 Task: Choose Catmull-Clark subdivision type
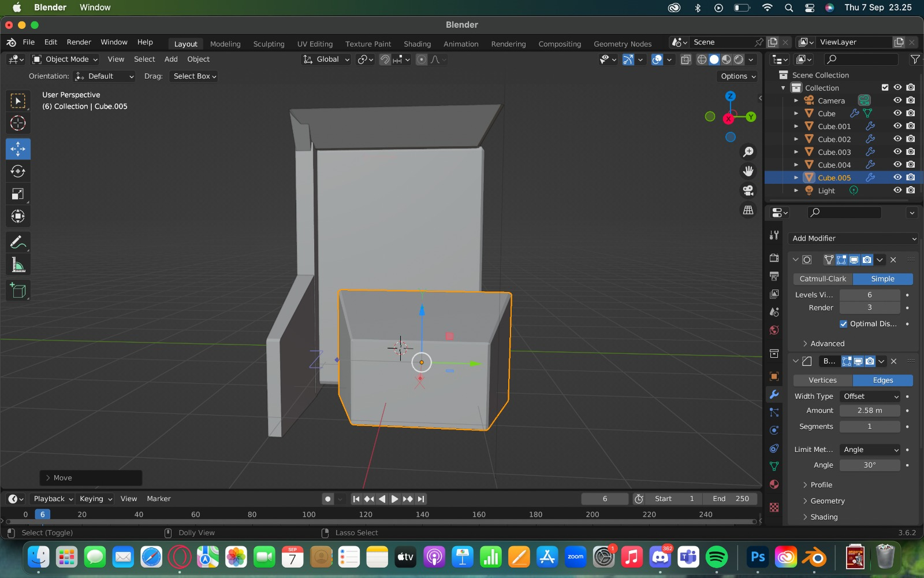(x=823, y=279)
